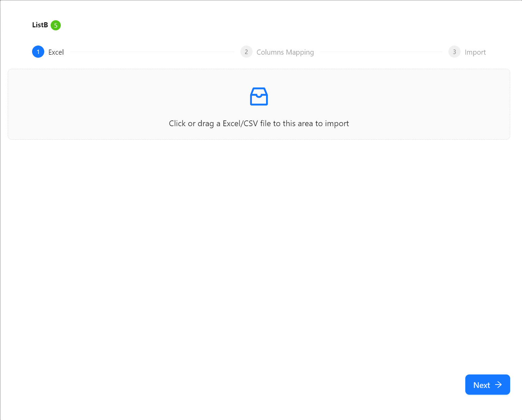522x420 pixels.
Task: Click the connector line between Columns Mapping and Import
Action: (381, 52)
